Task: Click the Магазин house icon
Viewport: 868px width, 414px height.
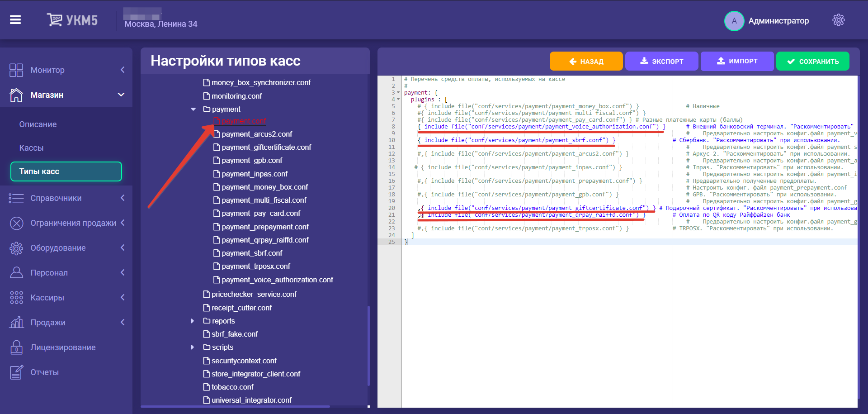Action: (16, 95)
